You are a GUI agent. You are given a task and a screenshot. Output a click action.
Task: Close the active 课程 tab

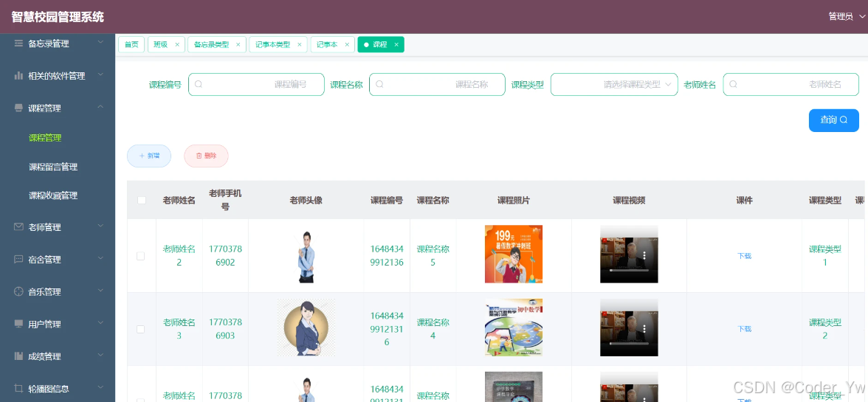pyautogui.click(x=396, y=45)
